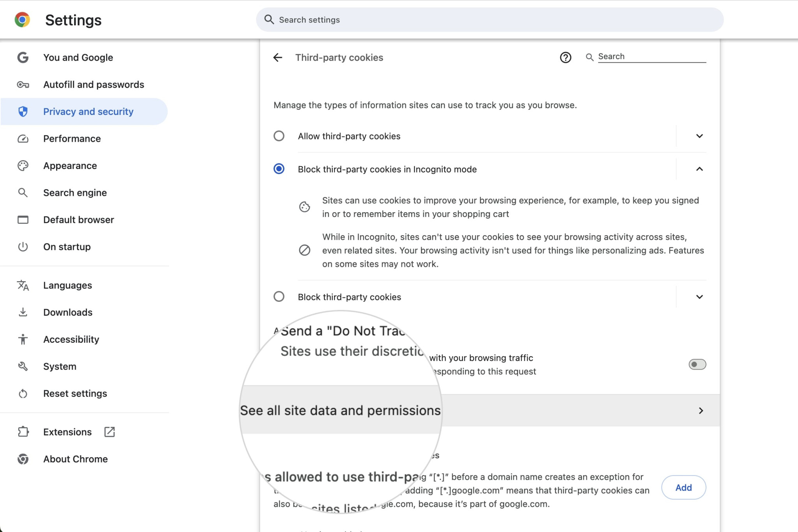The image size is (798, 532).
Task: Click the Search settings field
Action: 490,20
